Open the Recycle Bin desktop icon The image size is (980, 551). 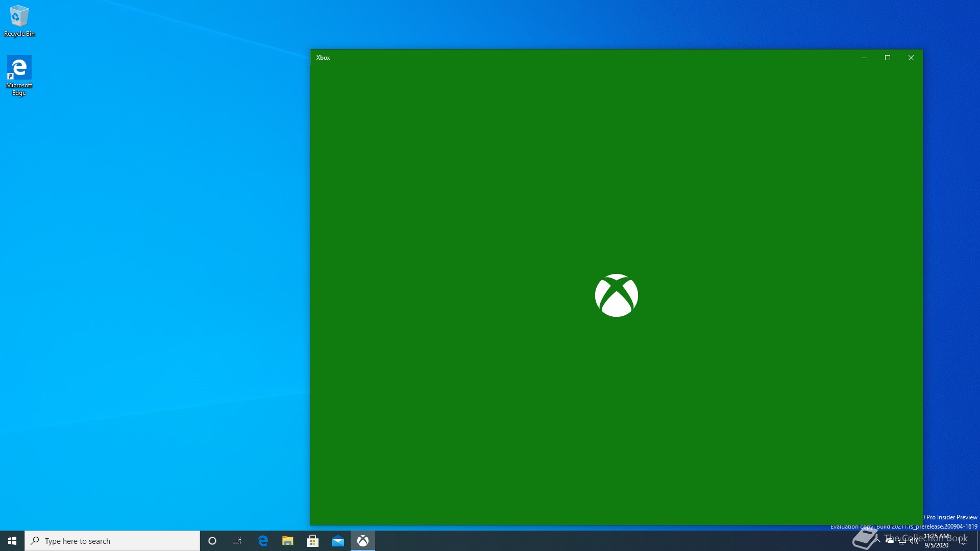[19, 21]
